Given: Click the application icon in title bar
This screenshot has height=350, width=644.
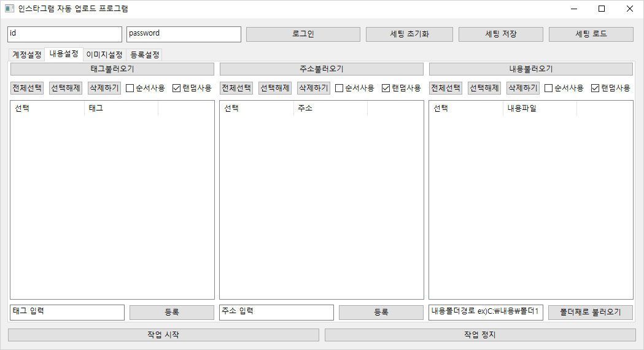Looking at the screenshot, I should [x=9, y=9].
